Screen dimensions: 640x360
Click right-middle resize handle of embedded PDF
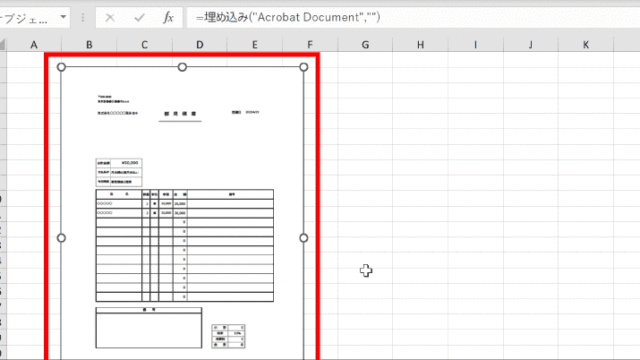[x=304, y=238]
